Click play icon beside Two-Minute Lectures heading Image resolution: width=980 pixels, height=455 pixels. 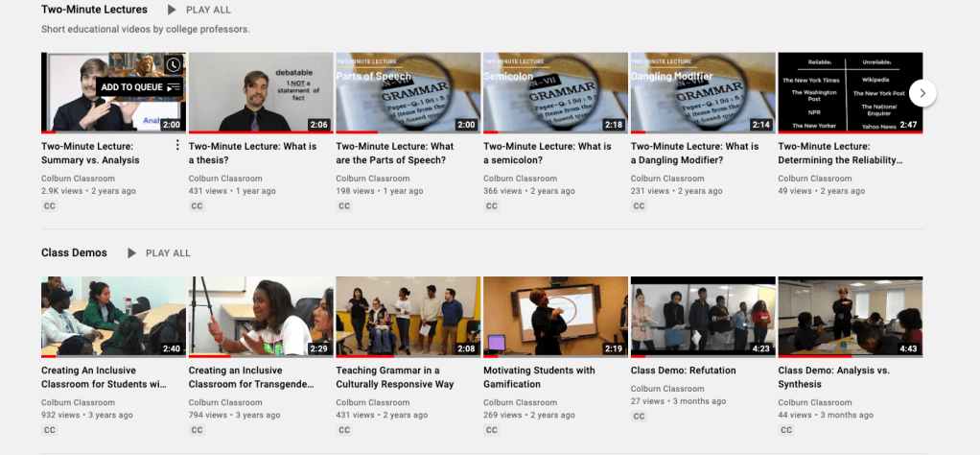pos(172,10)
